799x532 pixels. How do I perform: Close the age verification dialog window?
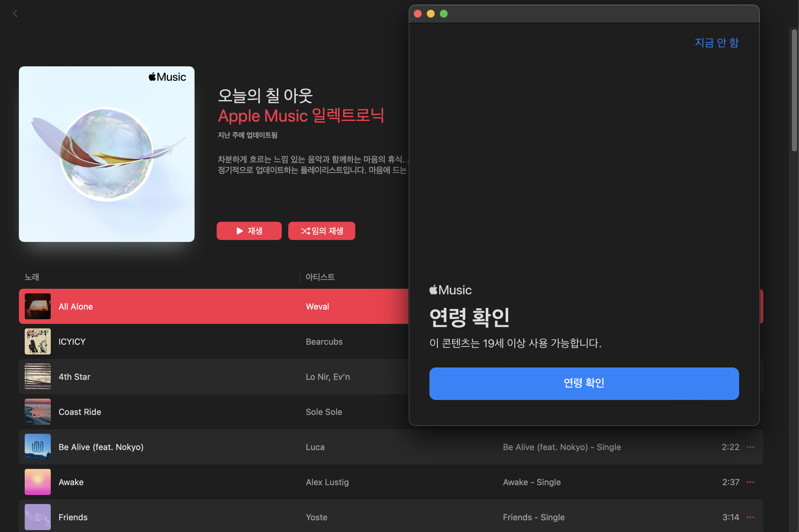(x=418, y=14)
